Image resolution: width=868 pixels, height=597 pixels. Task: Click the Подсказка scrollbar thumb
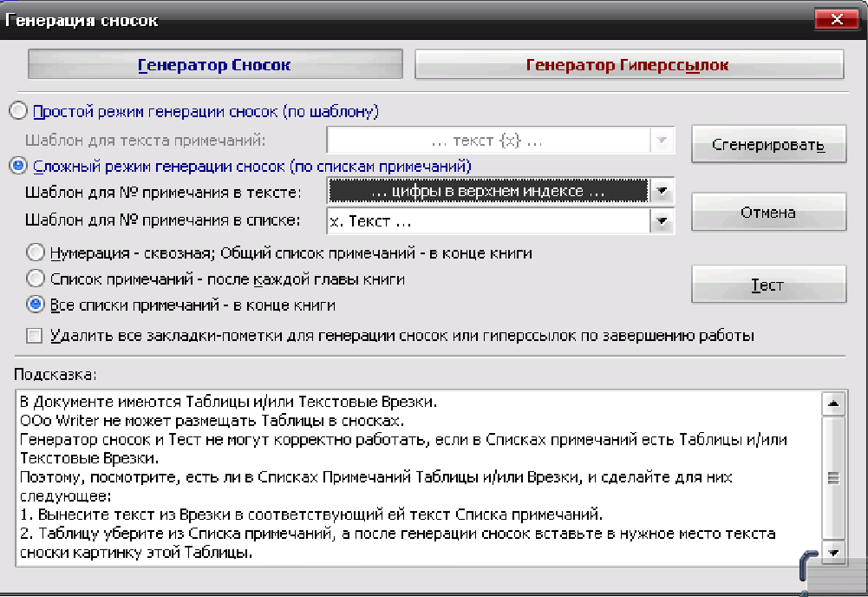(x=832, y=477)
